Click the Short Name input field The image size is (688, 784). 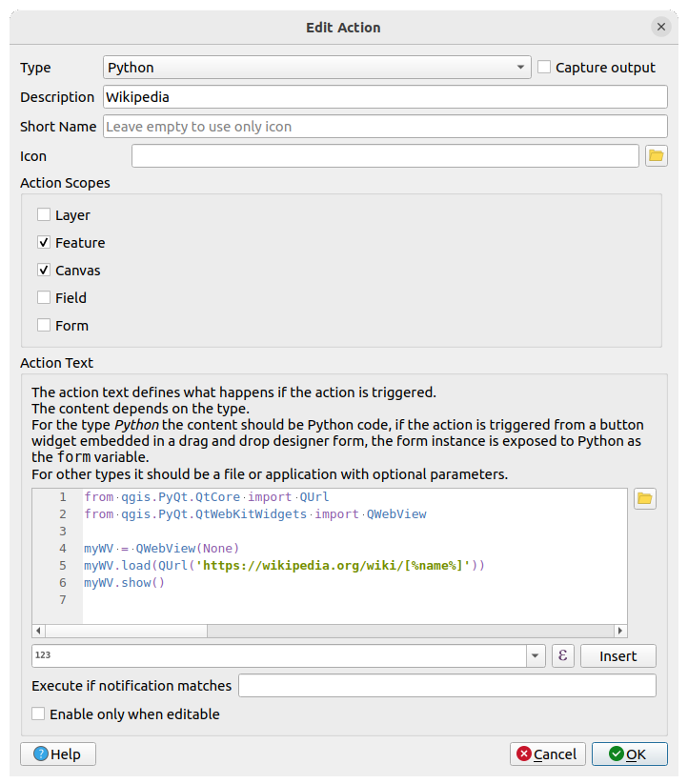tap(381, 126)
